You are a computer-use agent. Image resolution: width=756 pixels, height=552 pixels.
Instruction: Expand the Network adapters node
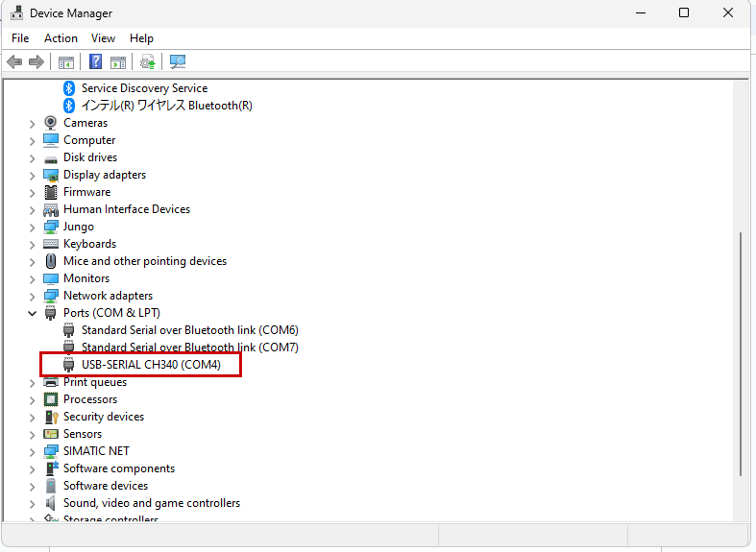pyautogui.click(x=32, y=296)
